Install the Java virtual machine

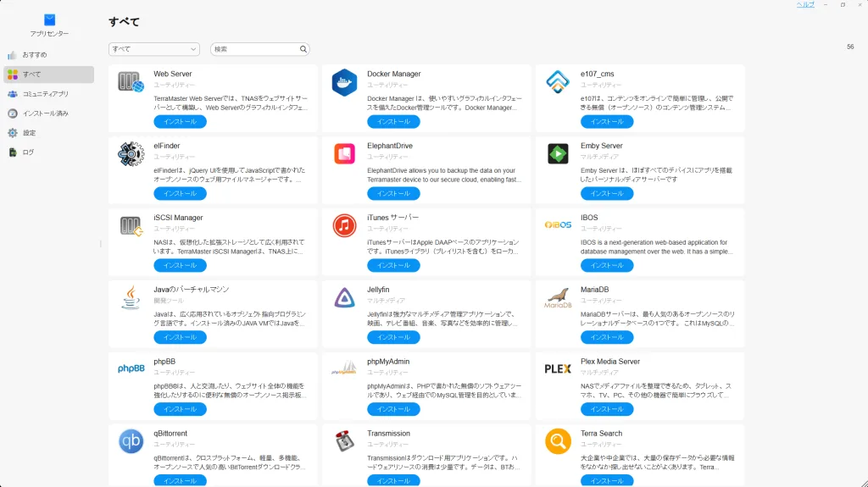[x=180, y=338]
